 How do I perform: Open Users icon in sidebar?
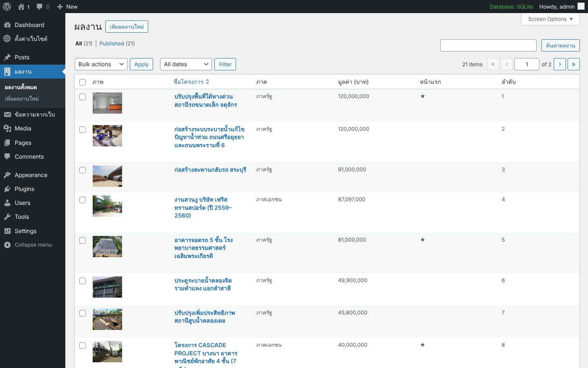pos(7,203)
